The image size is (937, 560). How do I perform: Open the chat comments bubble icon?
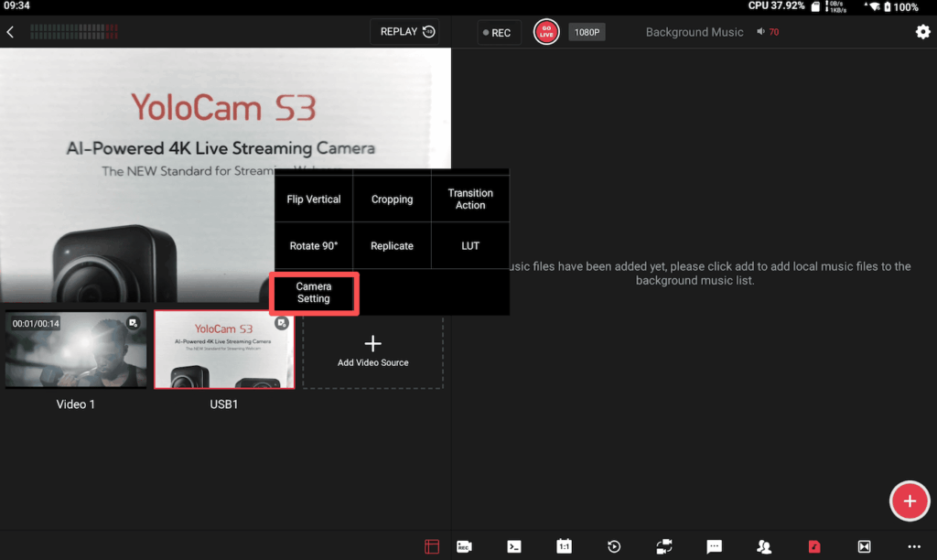[x=715, y=546]
